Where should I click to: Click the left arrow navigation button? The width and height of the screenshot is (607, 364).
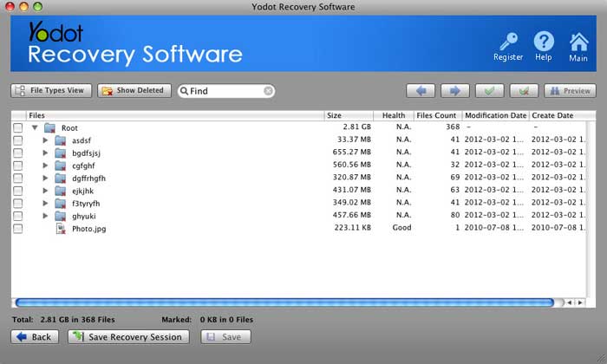tap(421, 91)
